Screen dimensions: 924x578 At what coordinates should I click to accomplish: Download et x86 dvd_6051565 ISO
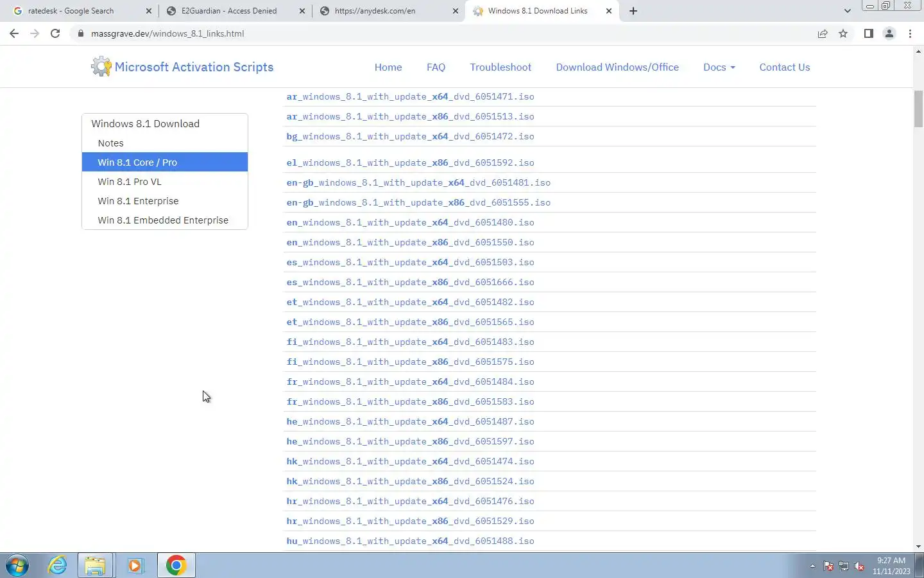coord(410,322)
